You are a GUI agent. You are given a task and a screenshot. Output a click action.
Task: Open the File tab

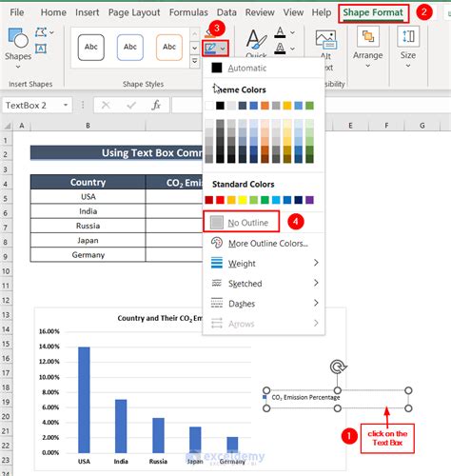click(x=17, y=12)
